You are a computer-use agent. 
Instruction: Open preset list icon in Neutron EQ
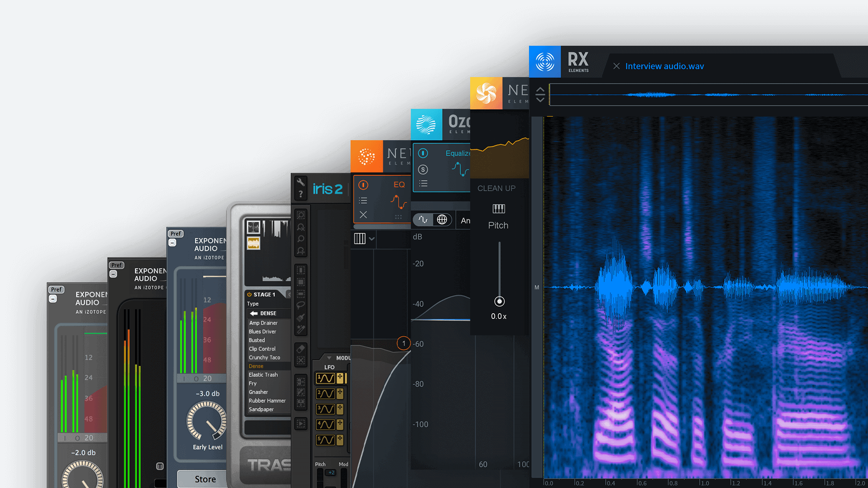[x=364, y=200]
